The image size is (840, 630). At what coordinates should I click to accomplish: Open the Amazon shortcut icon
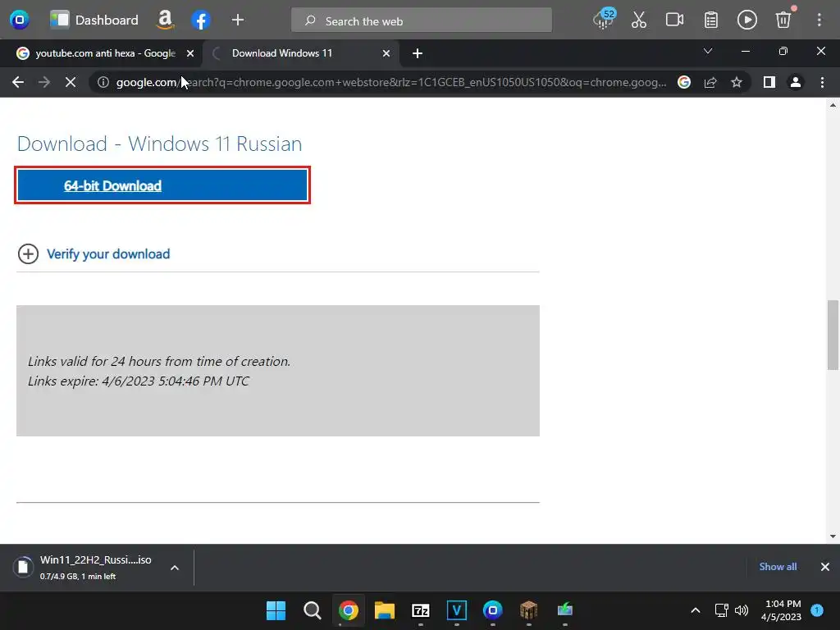coord(165,21)
